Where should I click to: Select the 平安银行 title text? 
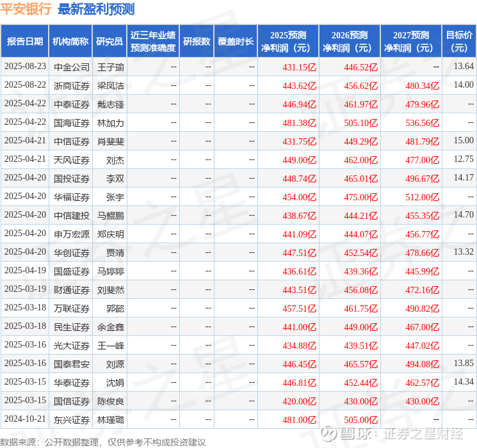tap(26, 8)
